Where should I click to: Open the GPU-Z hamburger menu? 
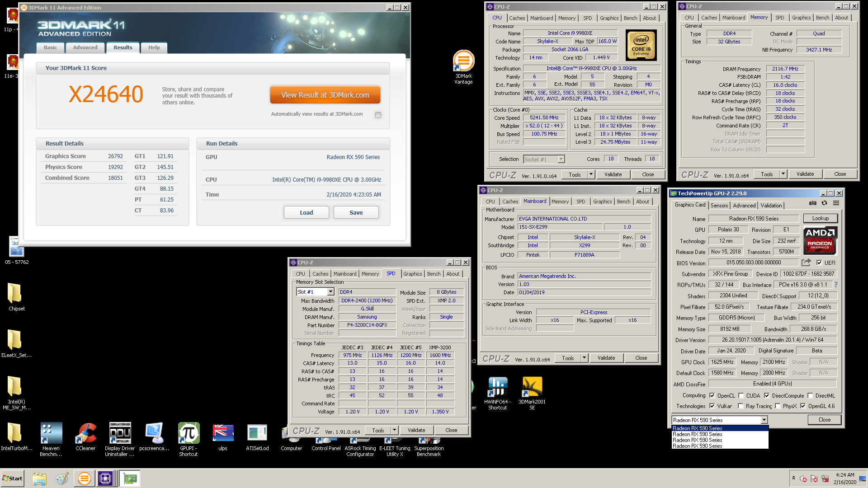(x=836, y=203)
